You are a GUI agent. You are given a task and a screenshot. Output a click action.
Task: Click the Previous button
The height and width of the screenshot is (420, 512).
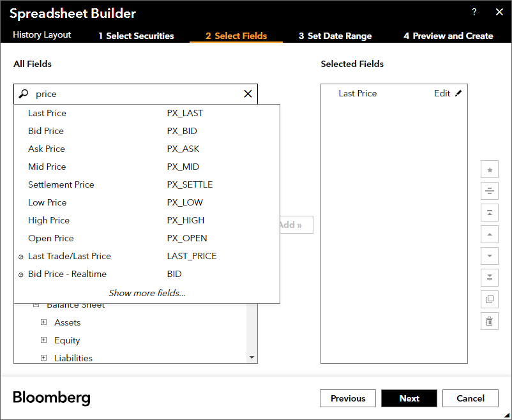pos(347,398)
